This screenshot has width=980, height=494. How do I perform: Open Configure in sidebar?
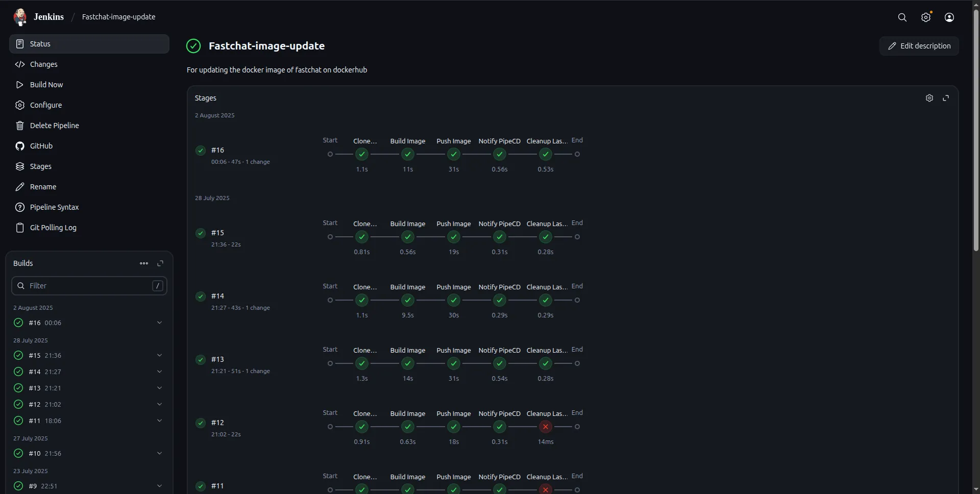point(89,105)
